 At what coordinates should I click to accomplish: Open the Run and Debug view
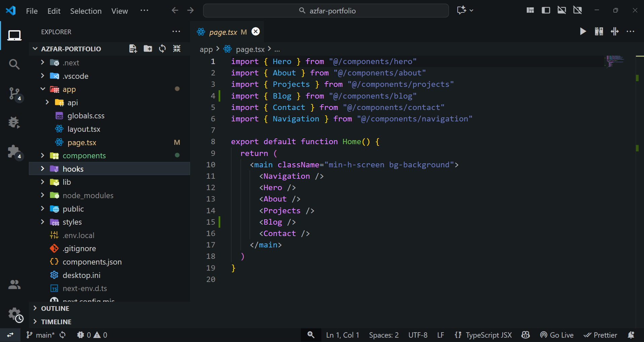[x=14, y=122]
